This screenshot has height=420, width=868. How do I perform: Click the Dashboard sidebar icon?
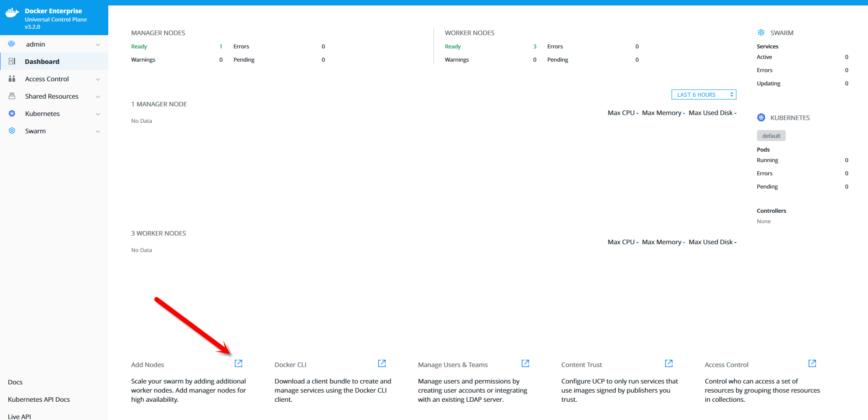(x=12, y=61)
